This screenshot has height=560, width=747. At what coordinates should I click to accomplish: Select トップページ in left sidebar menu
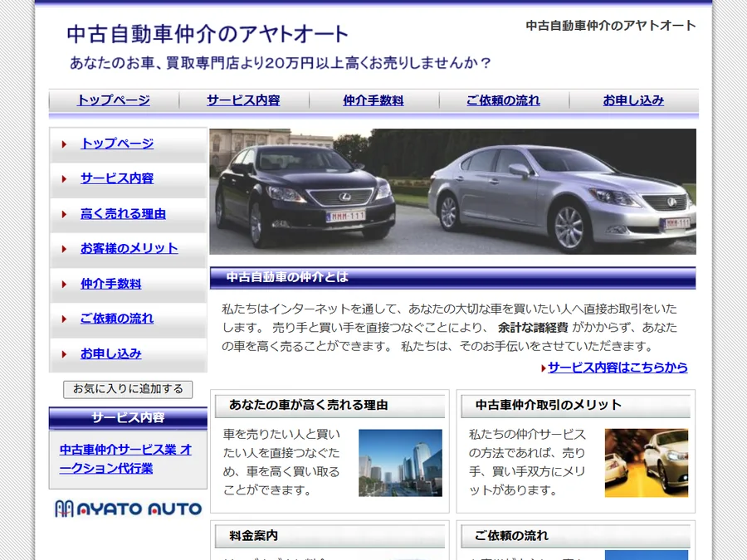117,144
